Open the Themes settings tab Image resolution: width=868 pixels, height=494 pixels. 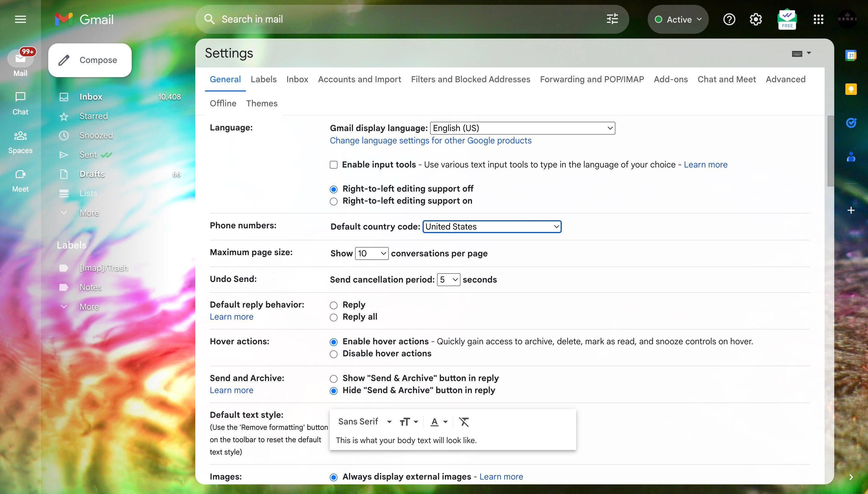(x=261, y=104)
